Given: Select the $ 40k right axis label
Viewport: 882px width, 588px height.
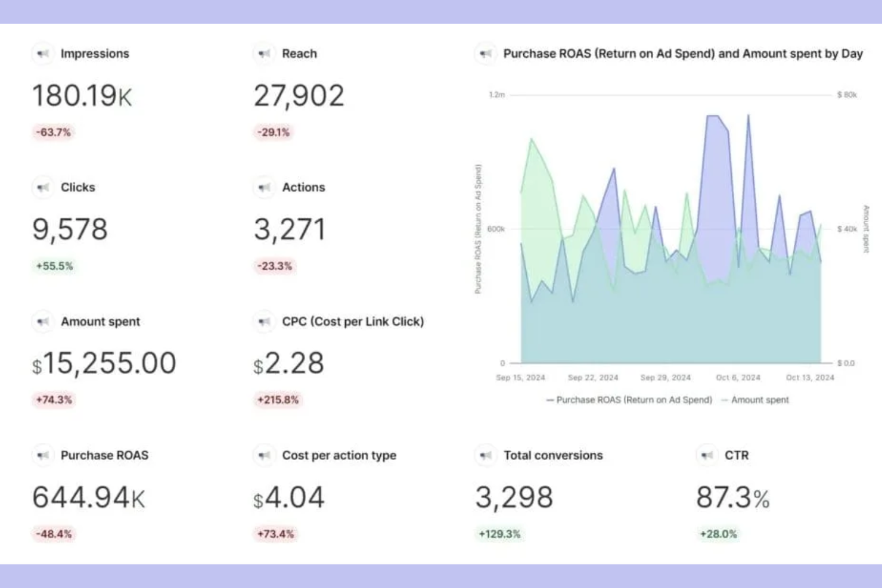Looking at the screenshot, I should pyautogui.click(x=847, y=229).
